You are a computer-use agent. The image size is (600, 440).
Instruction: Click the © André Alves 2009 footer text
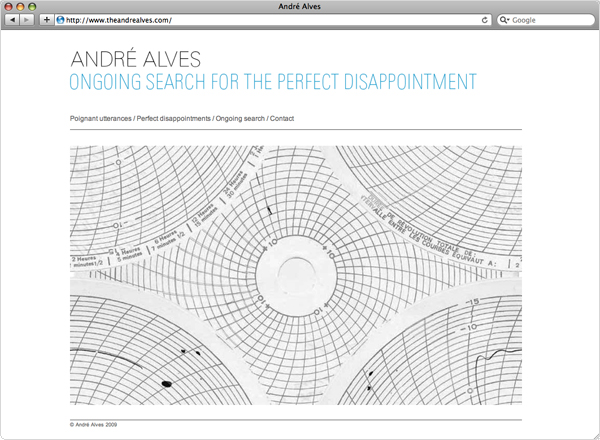point(94,425)
